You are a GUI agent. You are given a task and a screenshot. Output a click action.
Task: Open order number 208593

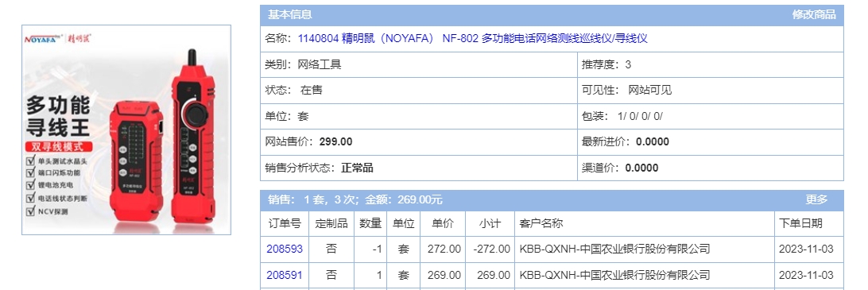(x=285, y=249)
